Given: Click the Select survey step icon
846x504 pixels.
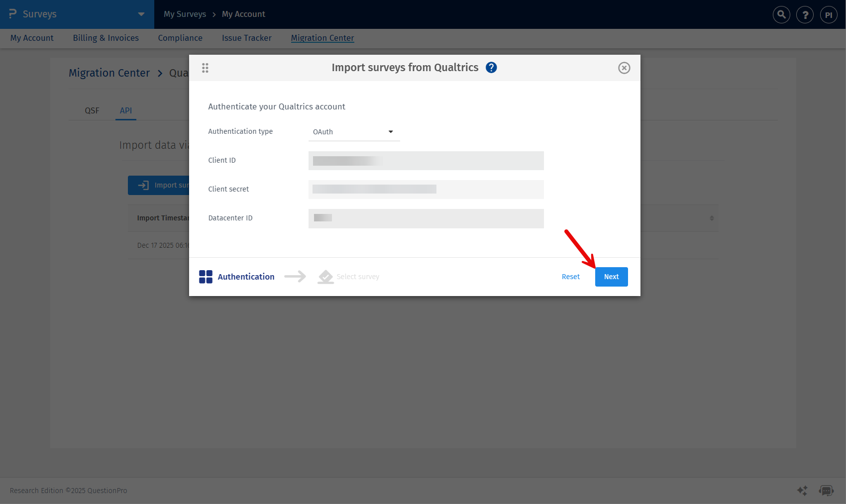Looking at the screenshot, I should coord(325,277).
